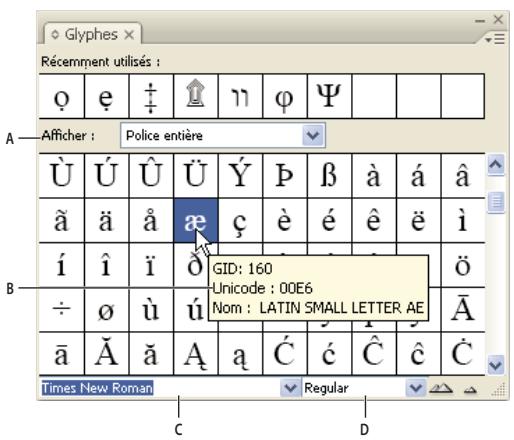
Task: Click the zoom out small mountains icon
Action: (470, 389)
